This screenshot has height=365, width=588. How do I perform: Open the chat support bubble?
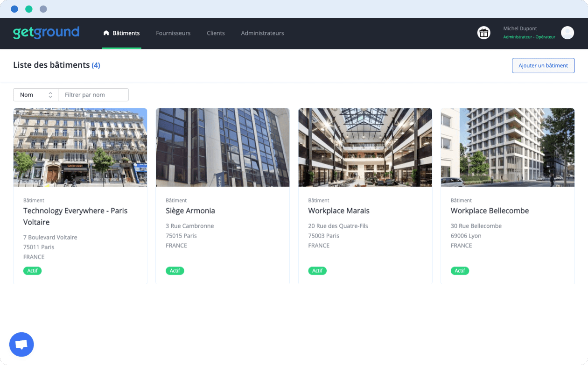(21, 344)
